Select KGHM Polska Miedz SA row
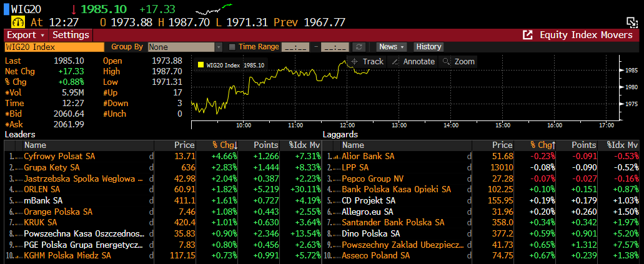Viewport: 644px width, 264px height. pos(162,256)
